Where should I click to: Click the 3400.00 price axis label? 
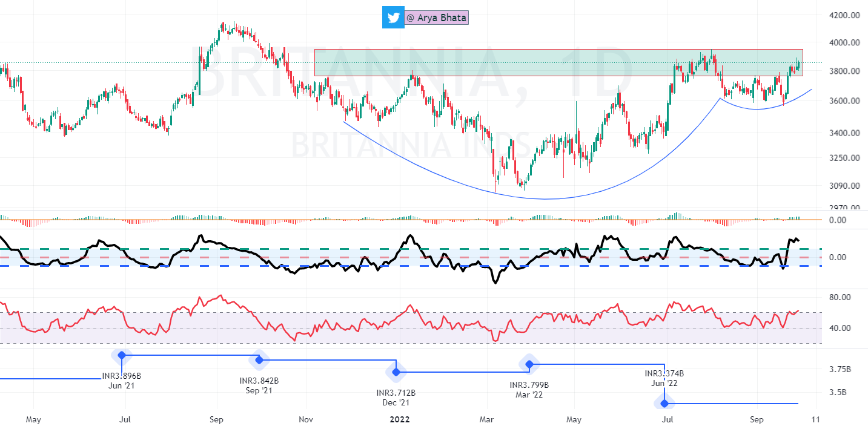point(844,133)
